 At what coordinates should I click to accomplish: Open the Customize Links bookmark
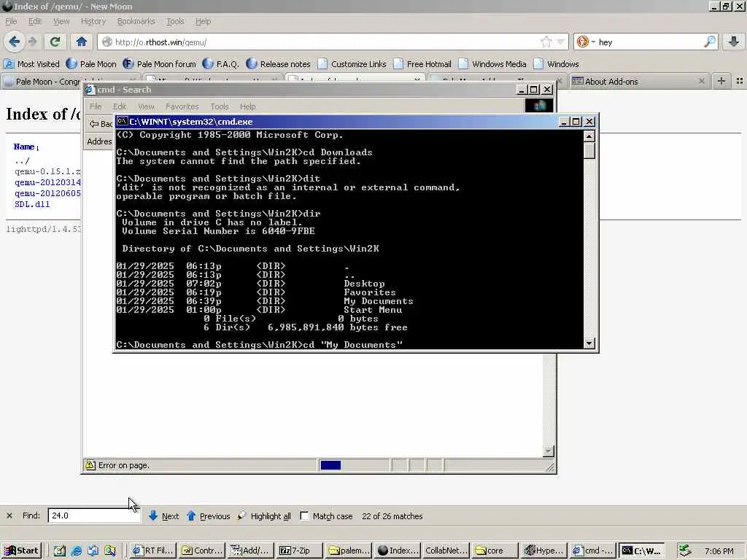point(352,64)
